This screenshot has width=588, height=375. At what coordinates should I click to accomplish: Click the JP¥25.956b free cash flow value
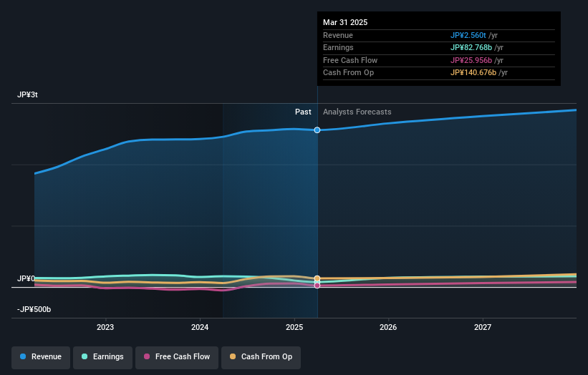[471, 60]
